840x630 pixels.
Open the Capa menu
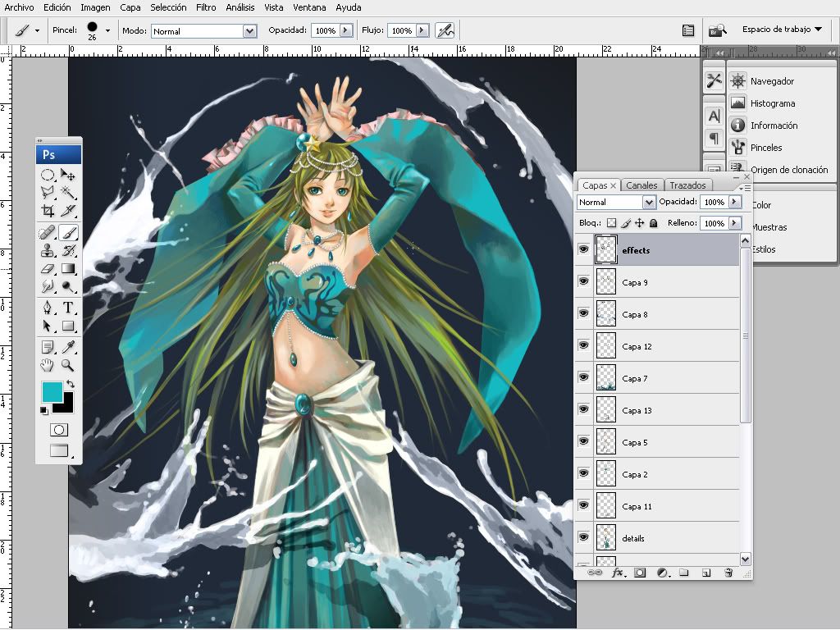(130, 7)
